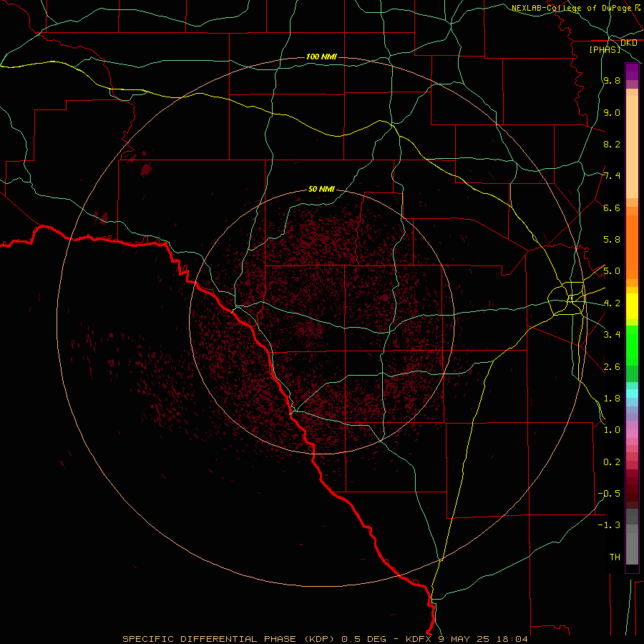The image size is (644, 644).
Task: Click the 0.2 value on color scale
Action: 612,462
